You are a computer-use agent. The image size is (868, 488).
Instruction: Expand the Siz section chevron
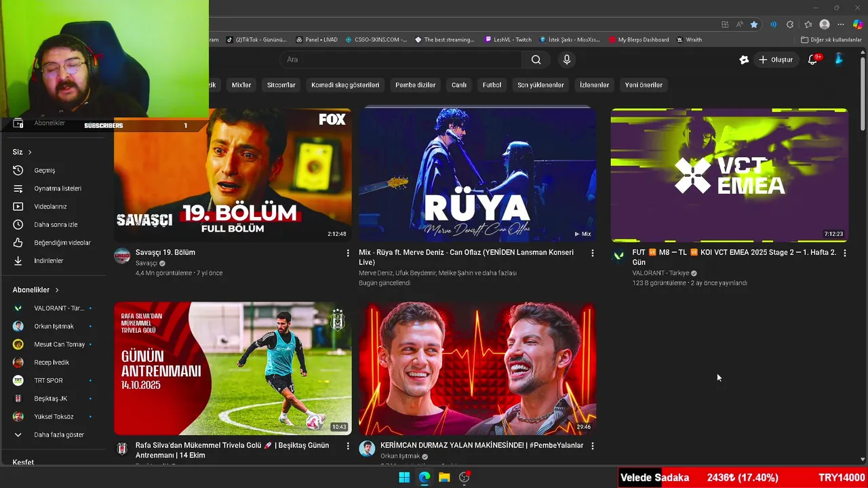tap(30, 152)
